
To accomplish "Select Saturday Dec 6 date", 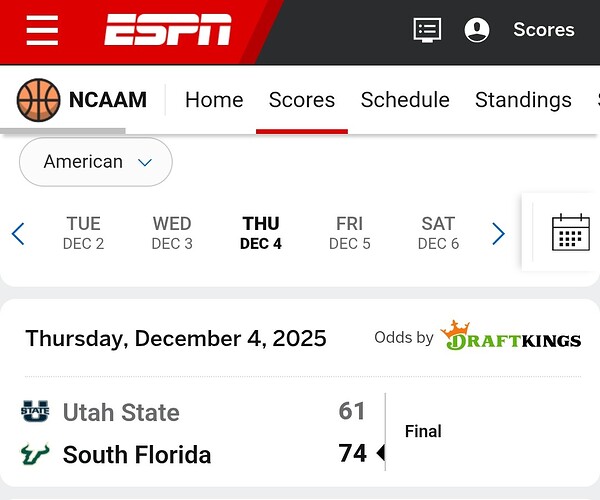I will 438,233.
